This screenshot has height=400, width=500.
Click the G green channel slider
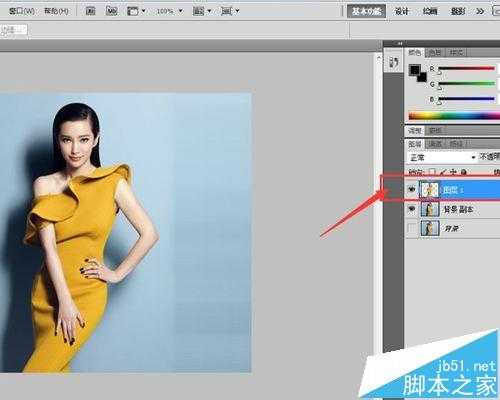[466, 84]
